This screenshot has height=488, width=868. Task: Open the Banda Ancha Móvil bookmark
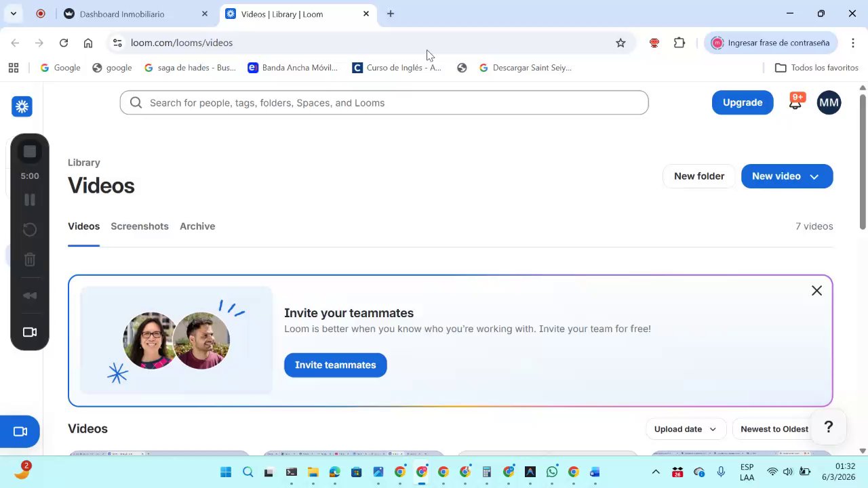293,68
